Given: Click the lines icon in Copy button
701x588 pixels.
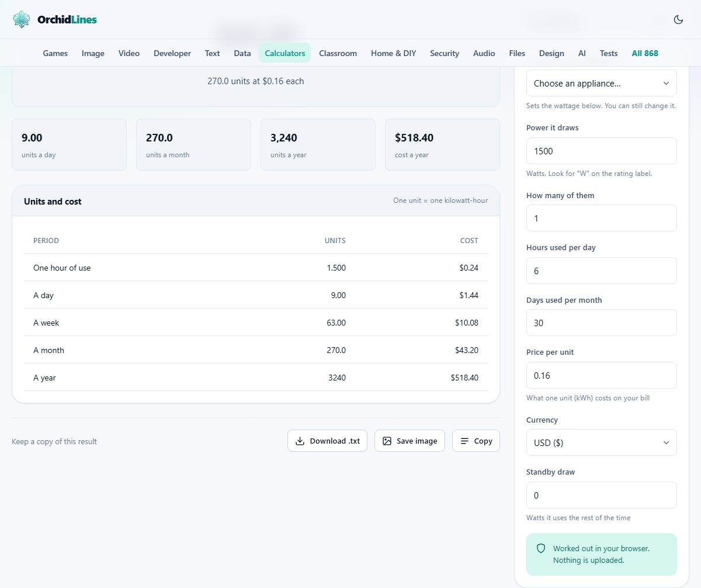Looking at the screenshot, I should 464,441.
